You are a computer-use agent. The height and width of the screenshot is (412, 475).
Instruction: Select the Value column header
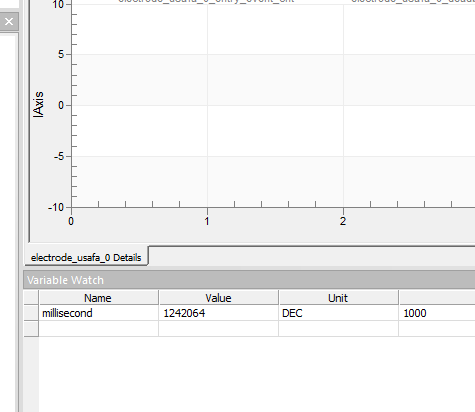(x=219, y=298)
